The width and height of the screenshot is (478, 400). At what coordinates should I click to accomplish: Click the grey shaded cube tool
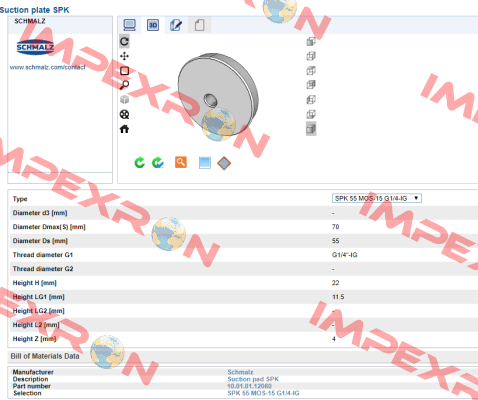(x=124, y=99)
